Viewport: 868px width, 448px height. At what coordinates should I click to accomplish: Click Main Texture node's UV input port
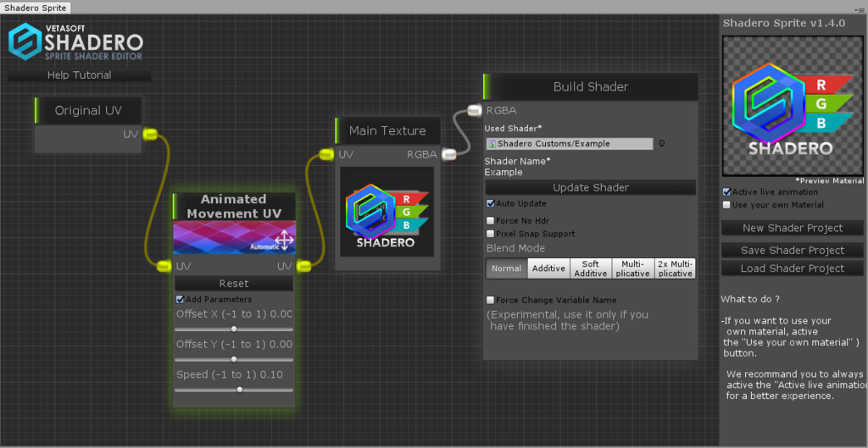[x=326, y=155]
